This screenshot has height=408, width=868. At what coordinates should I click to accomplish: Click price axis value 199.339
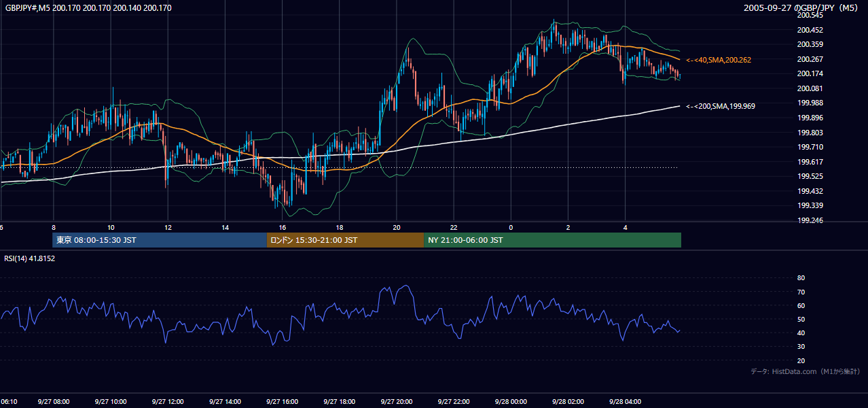(x=810, y=205)
